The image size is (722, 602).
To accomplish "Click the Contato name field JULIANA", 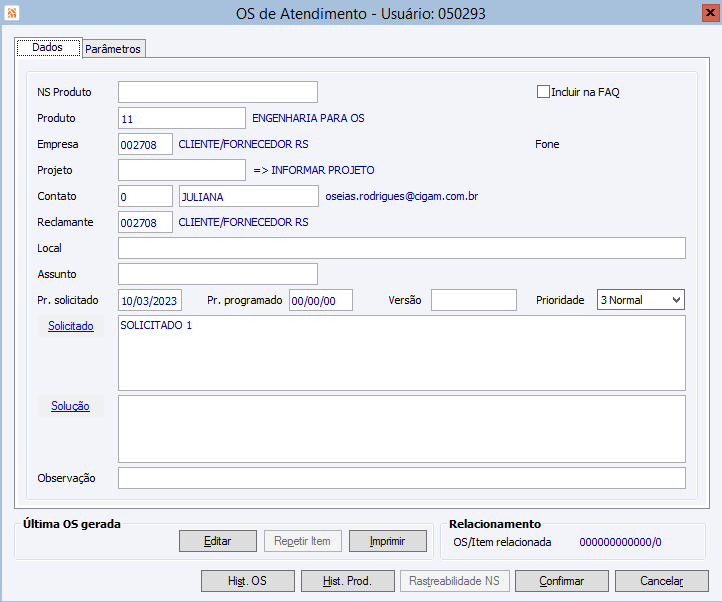I will point(249,196).
